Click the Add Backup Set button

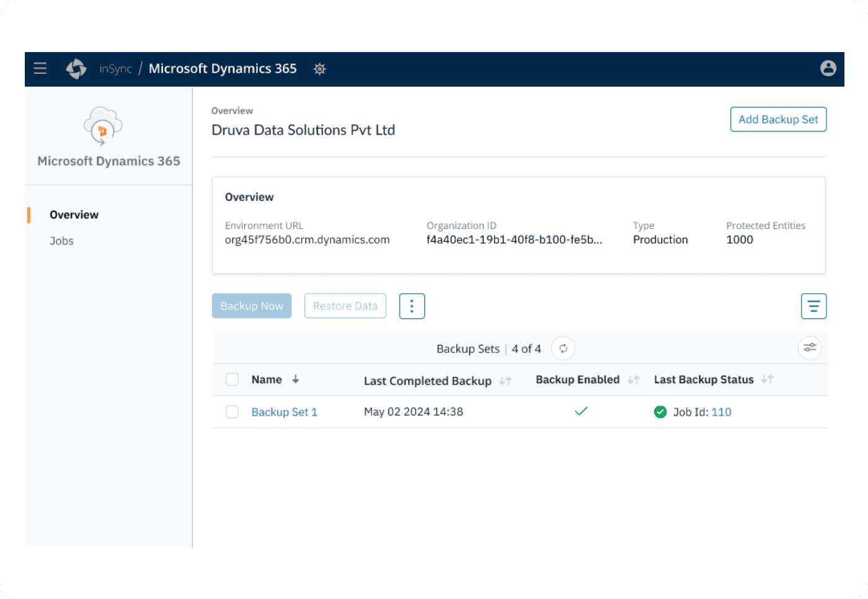coord(778,120)
